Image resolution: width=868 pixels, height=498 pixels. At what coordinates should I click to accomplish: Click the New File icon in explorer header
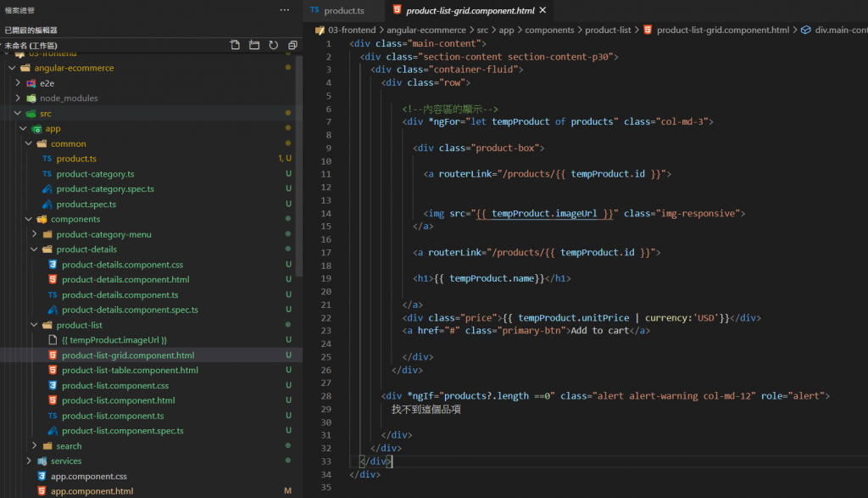235,45
